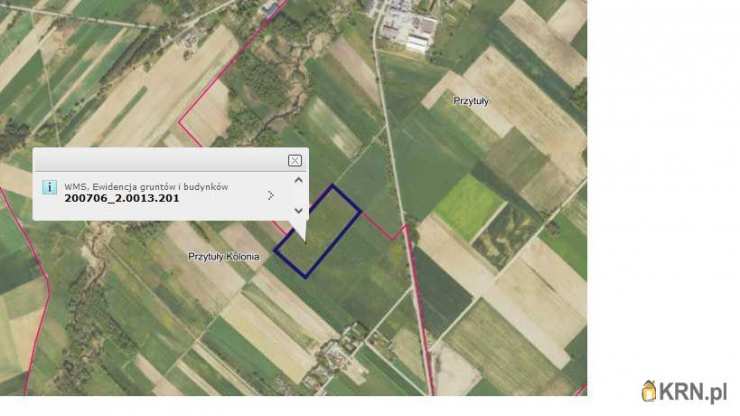This screenshot has width=740, height=416.
Task: Click the KRN.pl watermark text
Action: (x=693, y=392)
